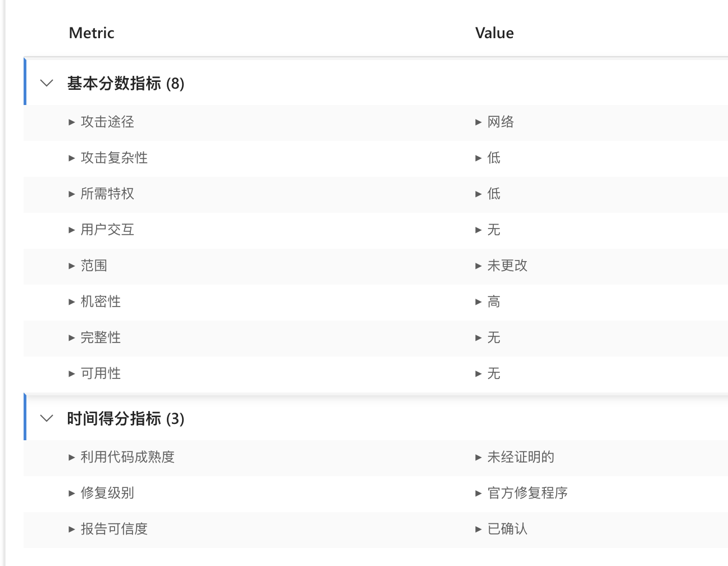Expand the 机密性 metric triangle
Viewport: 728px width, 566px height.
[x=71, y=302]
